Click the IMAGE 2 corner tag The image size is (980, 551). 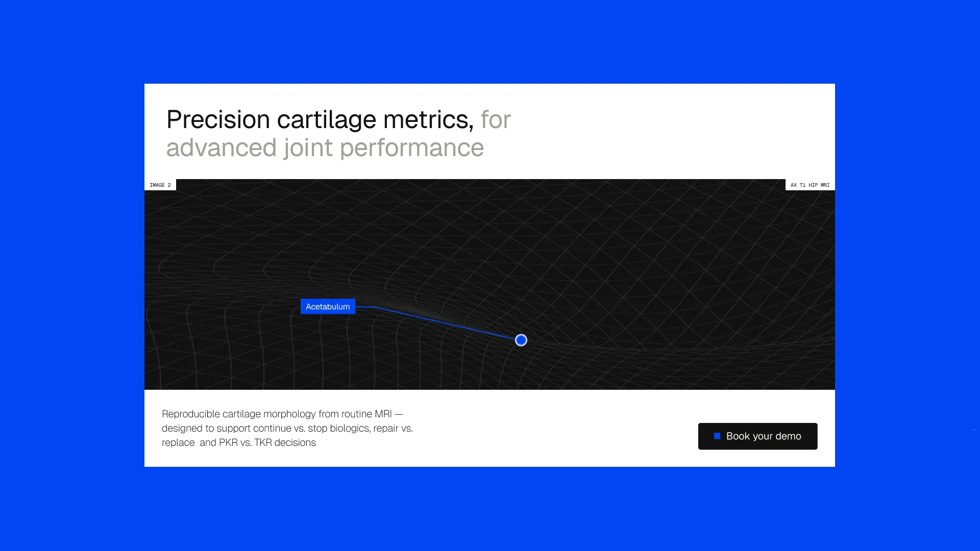pyautogui.click(x=160, y=185)
